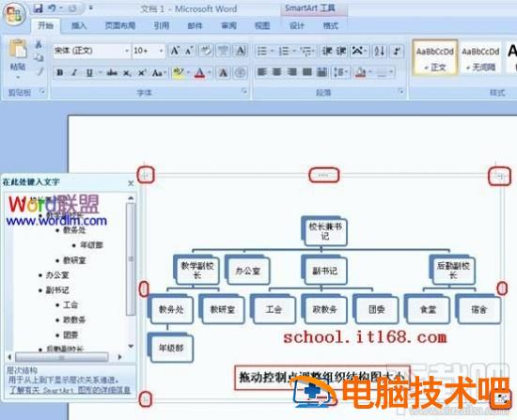517x420 pixels.
Task: Open the SmartArt Format tab
Action: coord(330,25)
